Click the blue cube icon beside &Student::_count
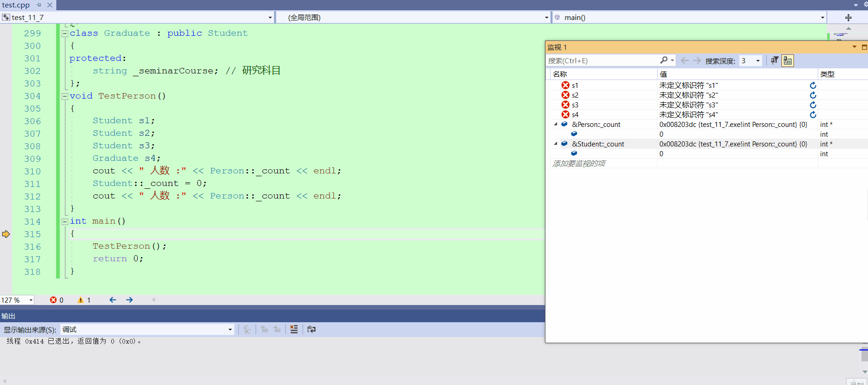The height and width of the screenshot is (385, 868). point(564,144)
